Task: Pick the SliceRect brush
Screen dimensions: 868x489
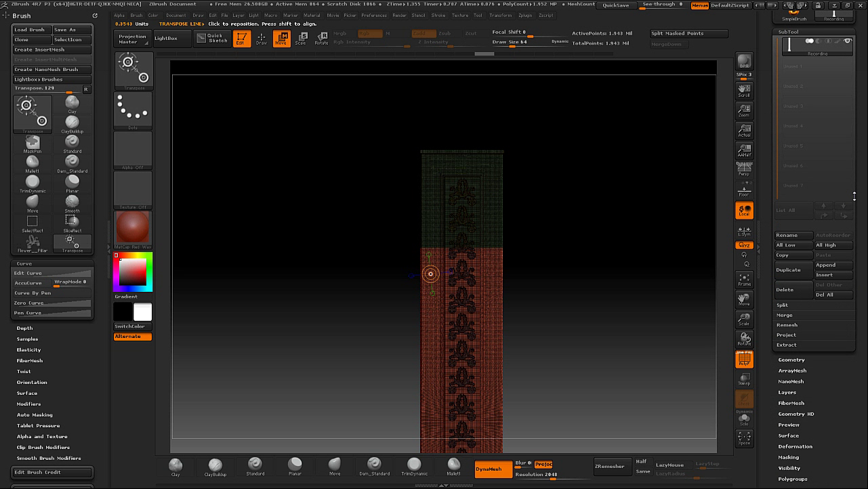Action: tap(72, 222)
